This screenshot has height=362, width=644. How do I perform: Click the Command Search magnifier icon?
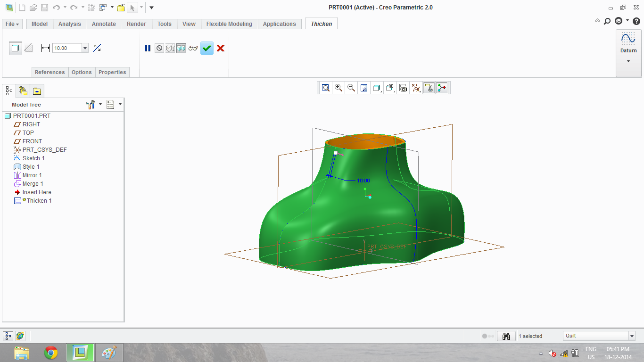[607, 21]
